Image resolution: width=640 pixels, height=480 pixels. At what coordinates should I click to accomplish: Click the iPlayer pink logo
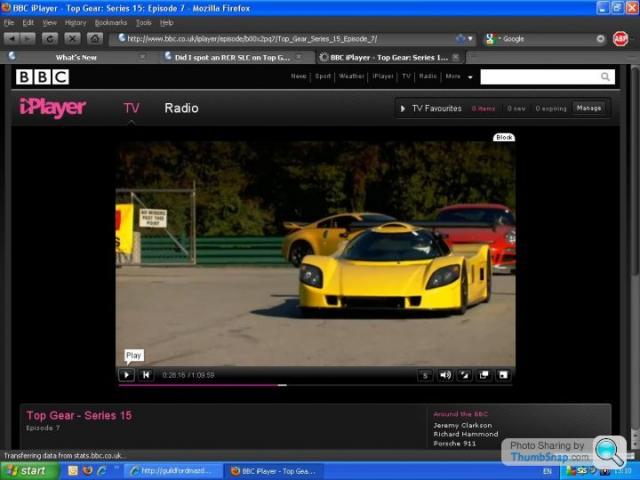click(53, 108)
